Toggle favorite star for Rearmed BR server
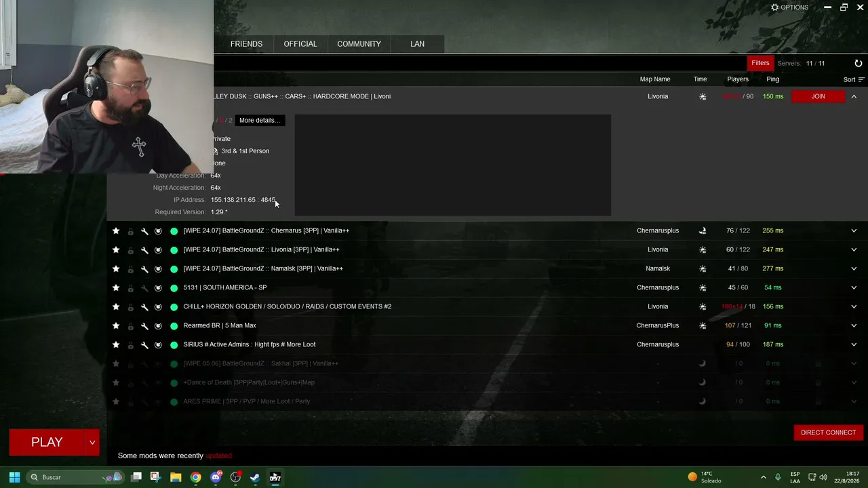Image resolution: width=868 pixels, height=488 pixels. point(116,325)
